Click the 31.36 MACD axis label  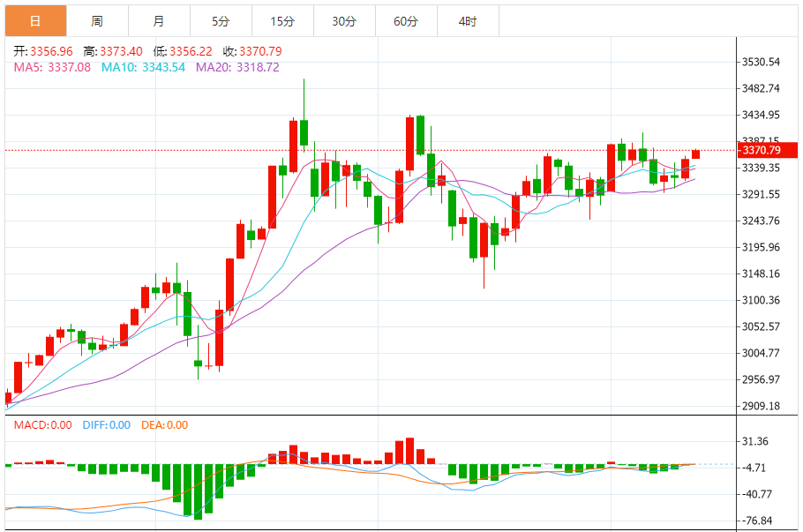754,441
